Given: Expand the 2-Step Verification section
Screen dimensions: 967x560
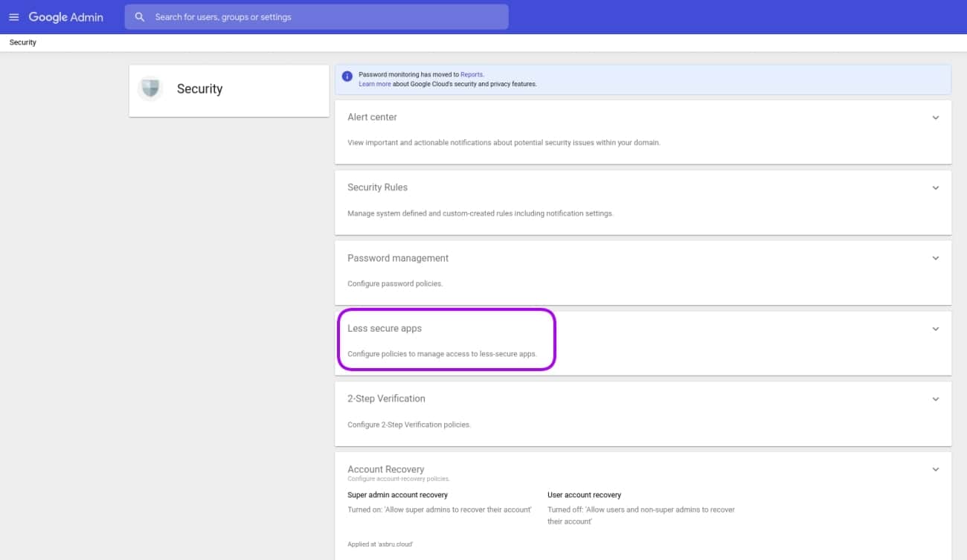Looking at the screenshot, I should 936,399.
